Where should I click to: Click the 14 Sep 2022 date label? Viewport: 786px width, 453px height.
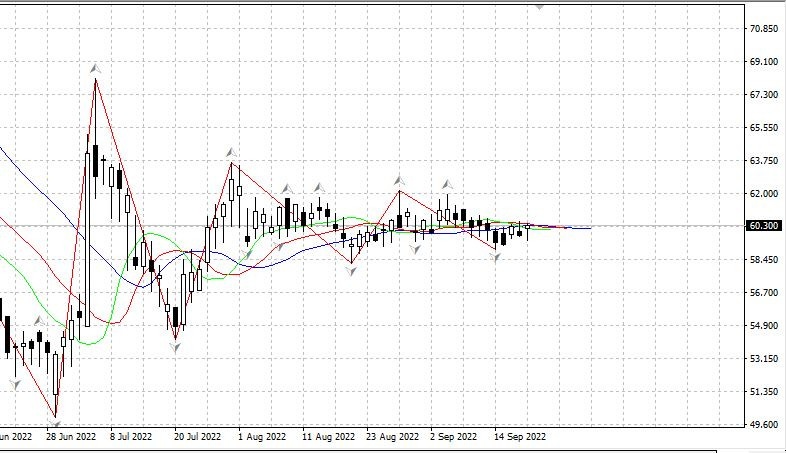click(518, 437)
